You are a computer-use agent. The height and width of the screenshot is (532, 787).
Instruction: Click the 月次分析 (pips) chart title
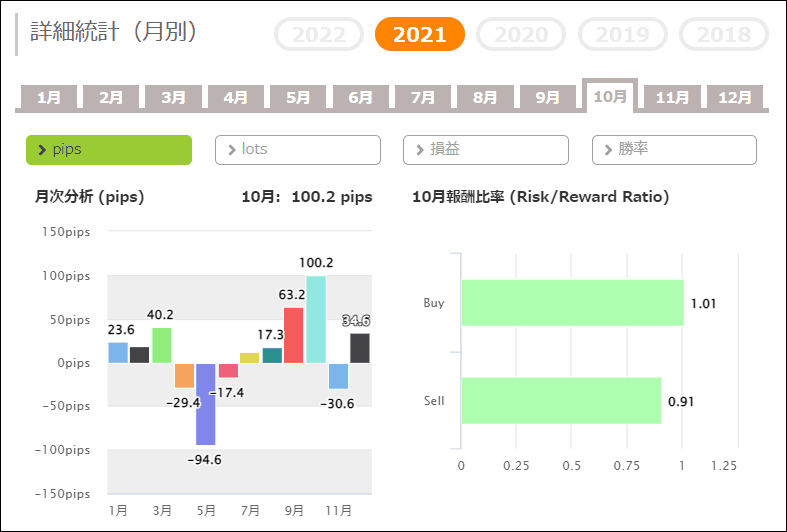pos(89,197)
